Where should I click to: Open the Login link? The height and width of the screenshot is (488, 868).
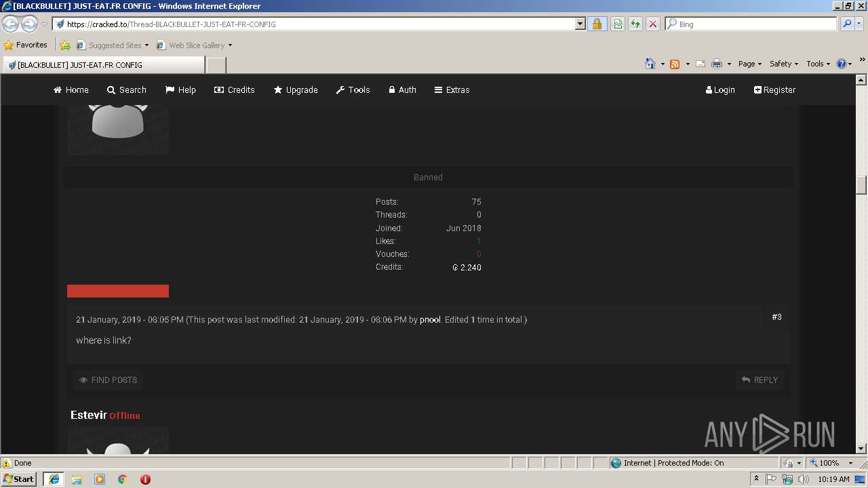click(720, 89)
